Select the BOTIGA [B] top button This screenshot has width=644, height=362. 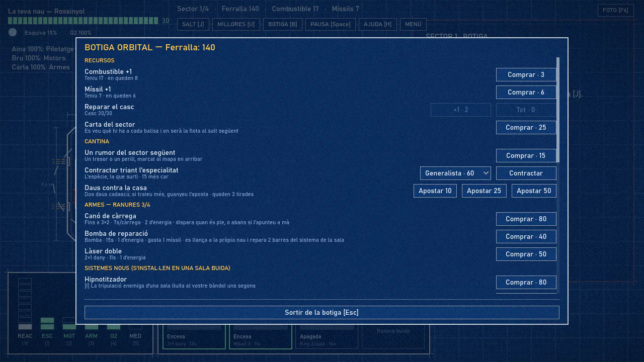(x=282, y=24)
